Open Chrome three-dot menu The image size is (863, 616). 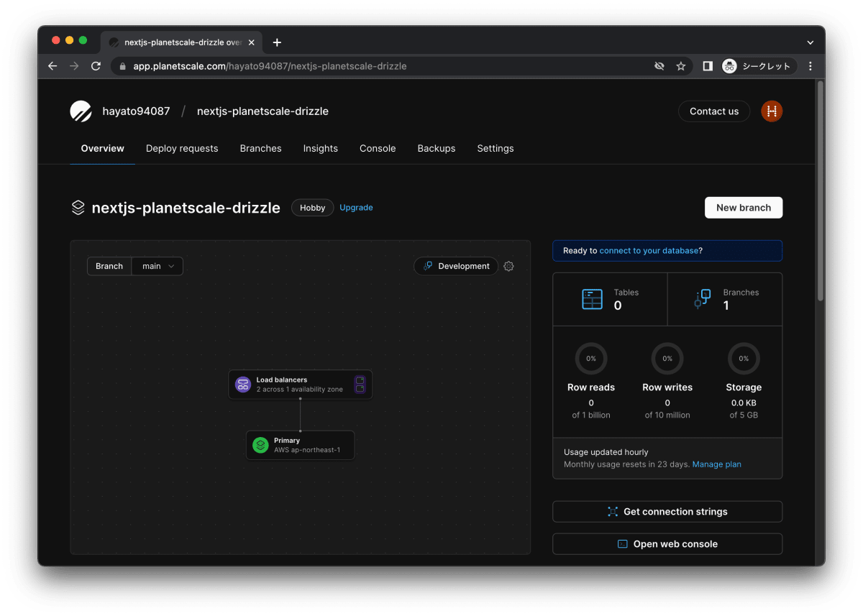pyautogui.click(x=811, y=66)
